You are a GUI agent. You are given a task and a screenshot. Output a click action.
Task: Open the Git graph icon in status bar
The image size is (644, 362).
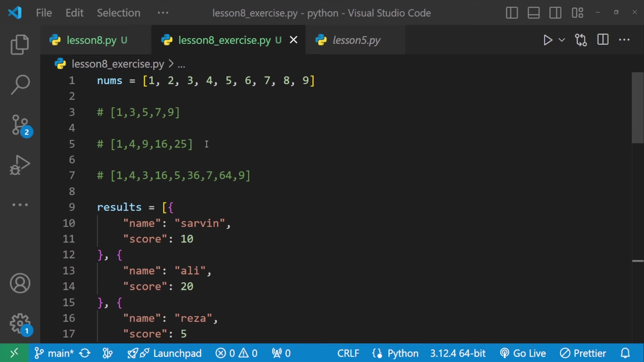coord(107,353)
